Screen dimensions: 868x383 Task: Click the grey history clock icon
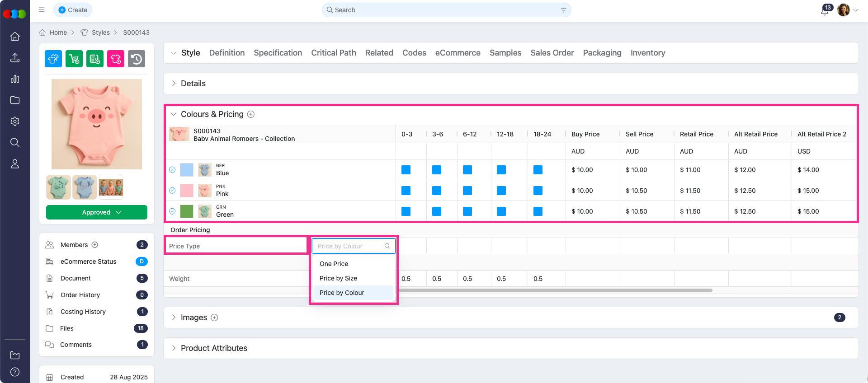coord(137,59)
